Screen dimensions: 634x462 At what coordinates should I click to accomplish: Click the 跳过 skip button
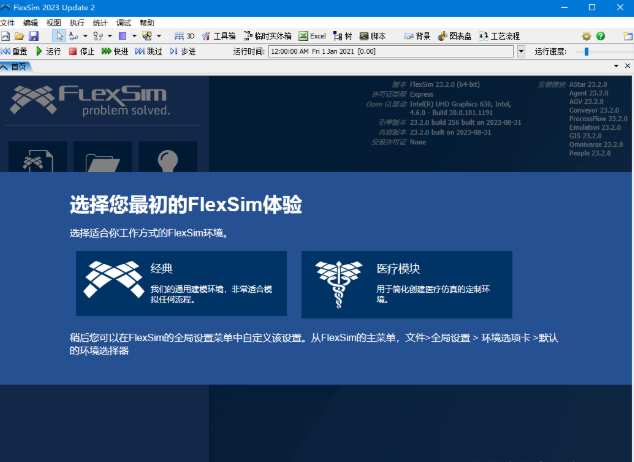[x=148, y=51]
